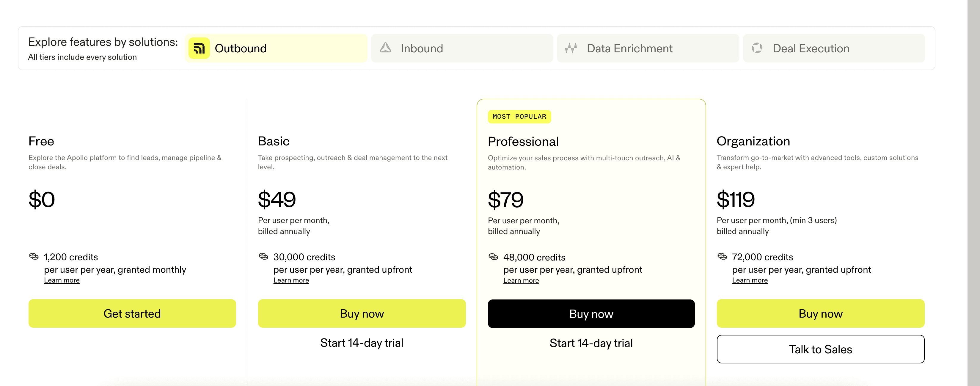The width and height of the screenshot is (980, 386).
Task: Buy the Organization plan now
Action: click(820, 314)
